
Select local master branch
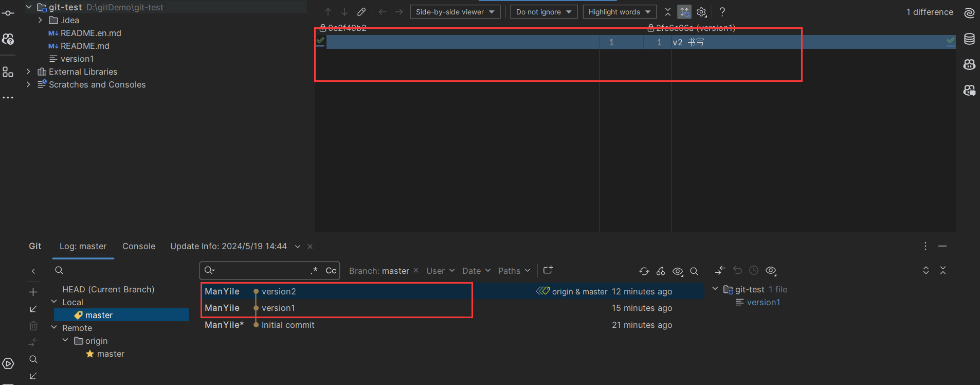click(x=121, y=315)
